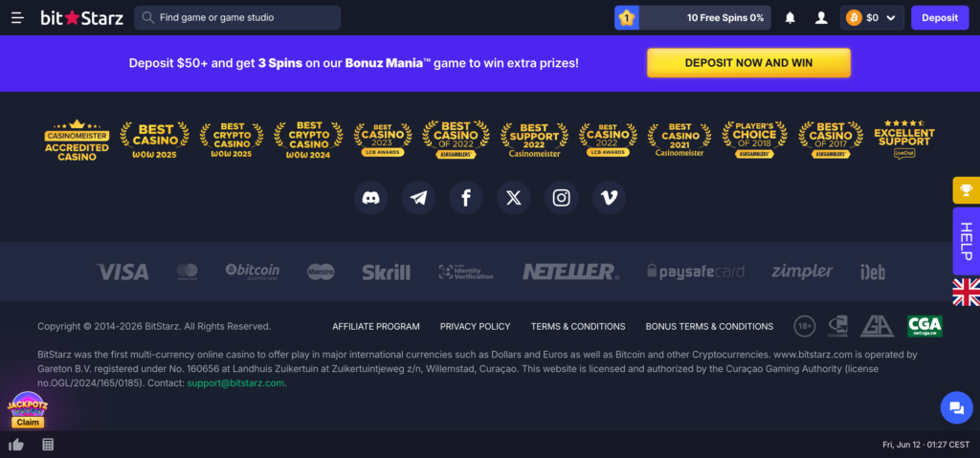This screenshot has height=458, width=980.
Task: Open the X (Twitter) social link
Action: (513, 198)
